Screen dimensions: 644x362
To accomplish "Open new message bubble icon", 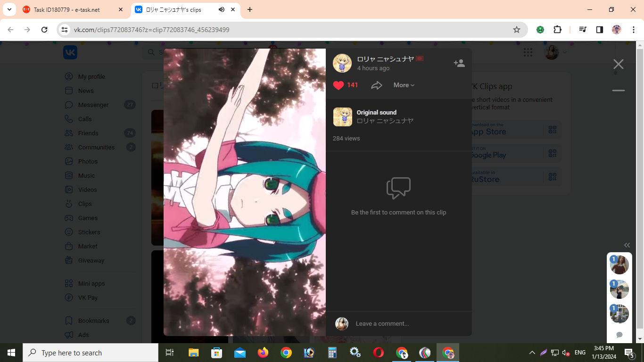I will [619, 335].
